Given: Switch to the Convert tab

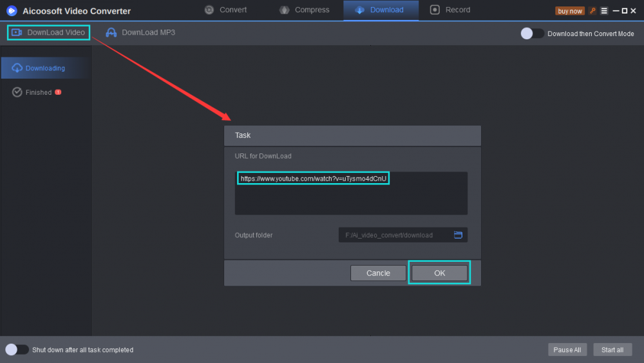Looking at the screenshot, I should [x=225, y=10].
